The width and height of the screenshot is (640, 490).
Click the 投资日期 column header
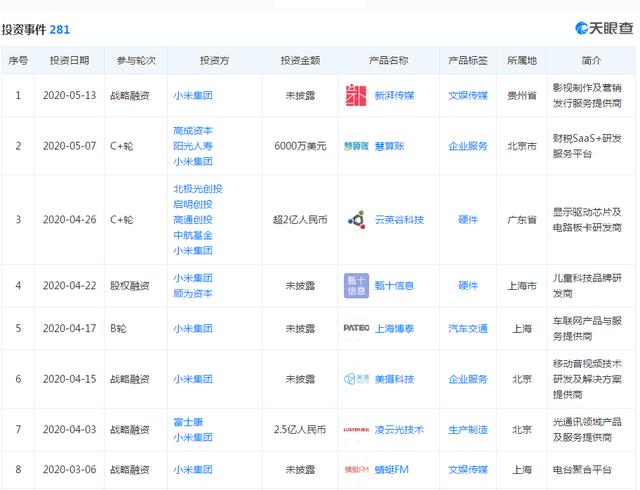[69, 60]
